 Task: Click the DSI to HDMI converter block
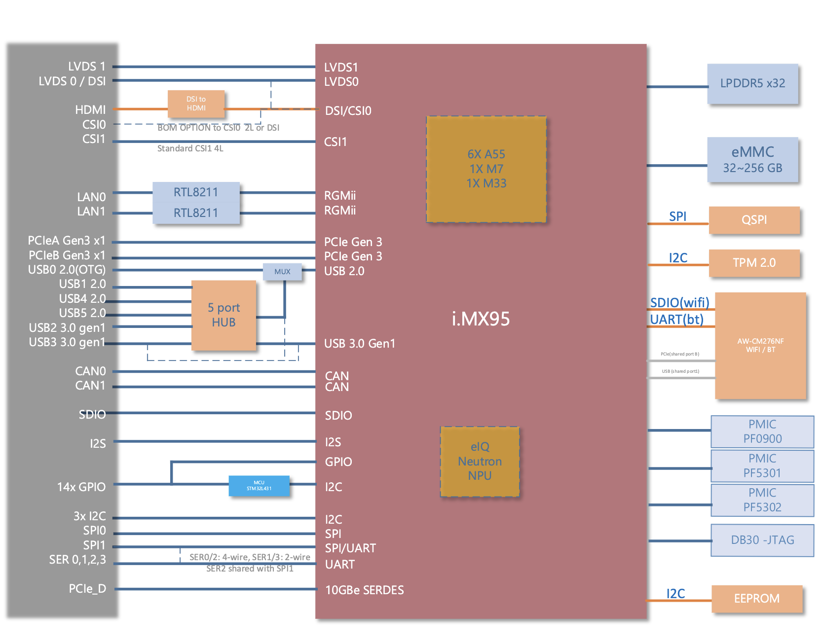click(196, 104)
